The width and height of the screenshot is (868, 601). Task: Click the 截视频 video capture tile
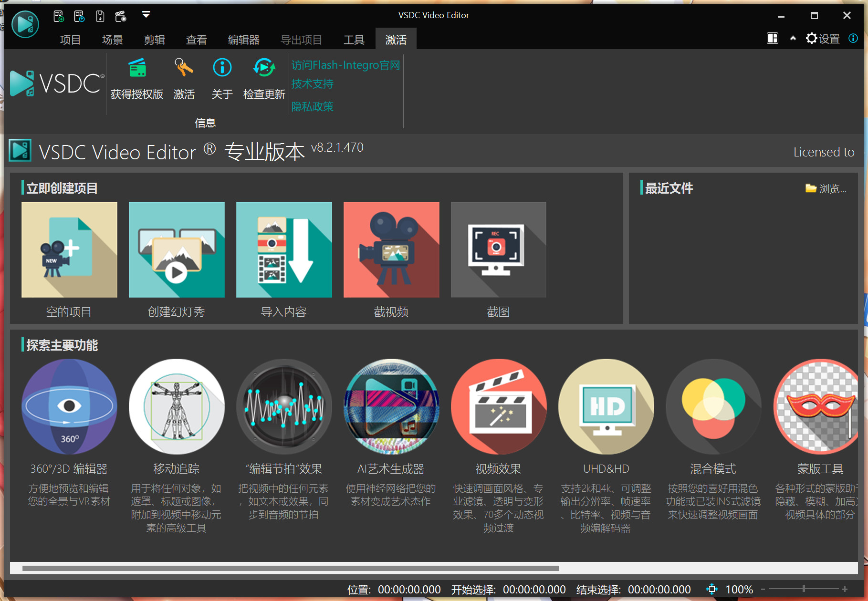pyautogui.click(x=391, y=249)
